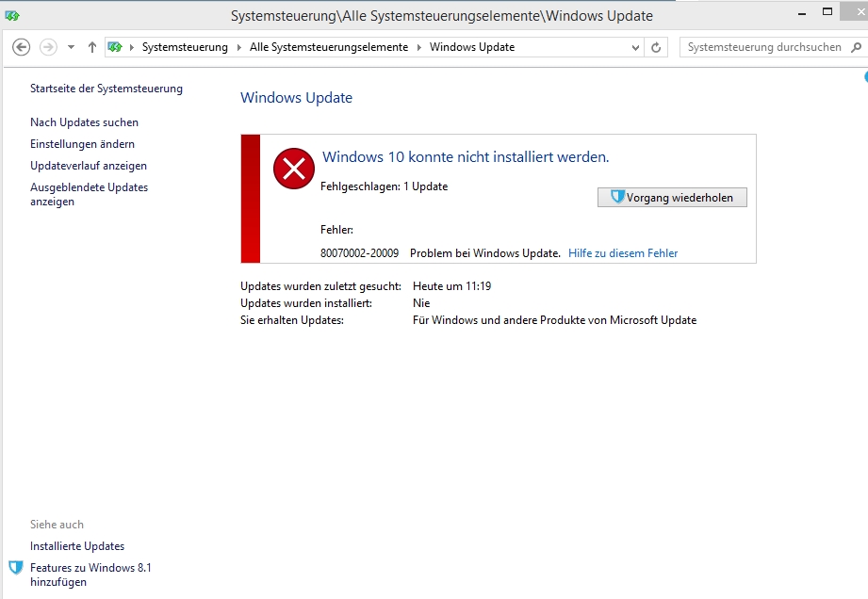Screen dimensions: 868x599
Task: Click the shield icon beside Features zu Windows 8.1
Action: tap(16, 568)
